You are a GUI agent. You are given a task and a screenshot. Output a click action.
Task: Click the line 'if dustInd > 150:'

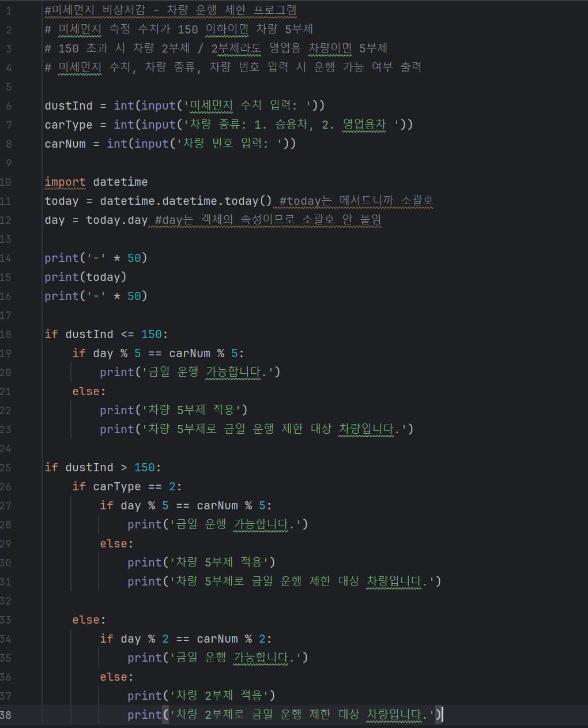coord(103,467)
